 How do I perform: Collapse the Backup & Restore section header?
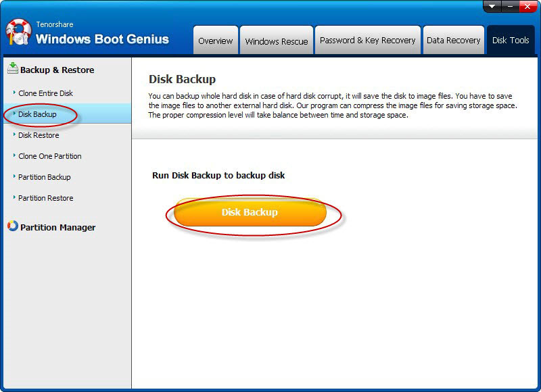pyautogui.click(x=57, y=70)
